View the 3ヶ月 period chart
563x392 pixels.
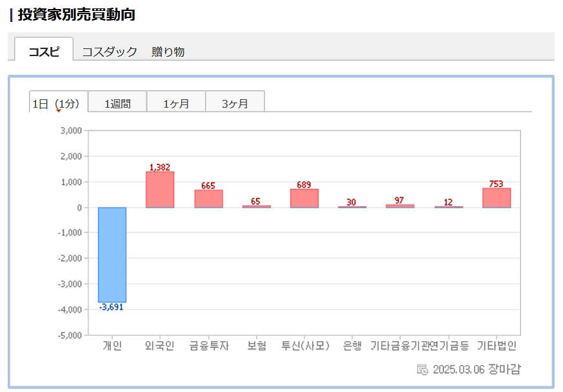(235, 103)
